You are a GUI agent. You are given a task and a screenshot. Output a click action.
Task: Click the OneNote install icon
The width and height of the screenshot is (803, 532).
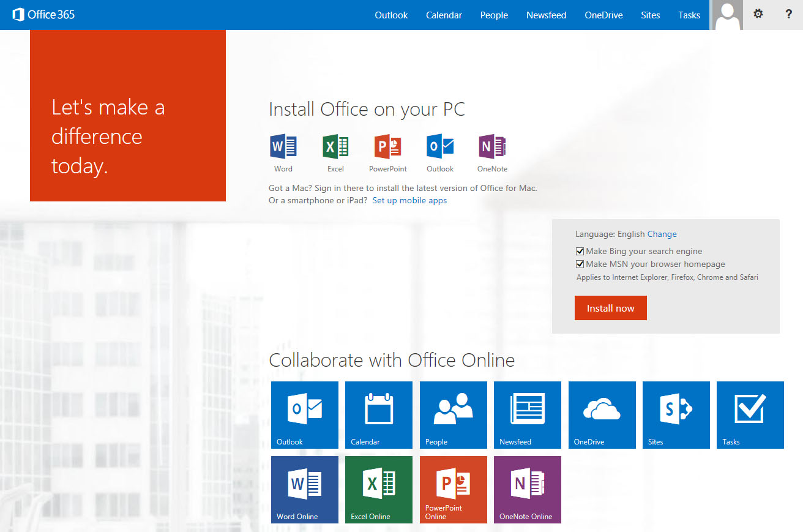[492, 147]
